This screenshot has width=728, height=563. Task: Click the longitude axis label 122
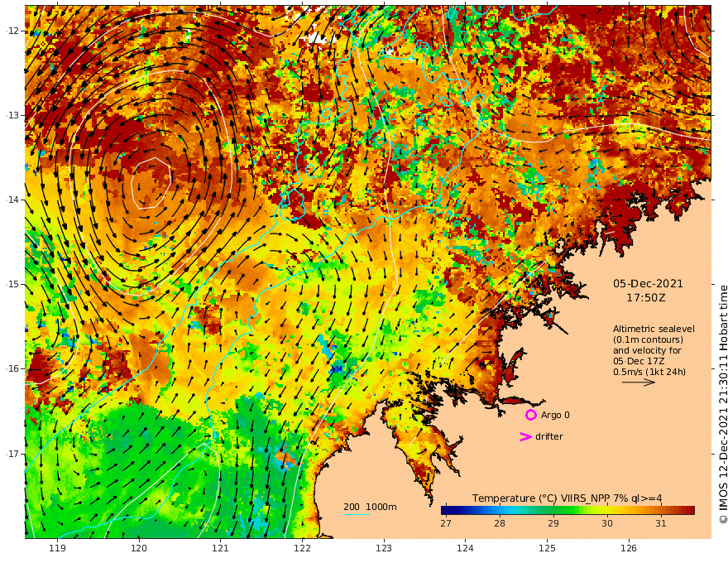click(302, 548)
